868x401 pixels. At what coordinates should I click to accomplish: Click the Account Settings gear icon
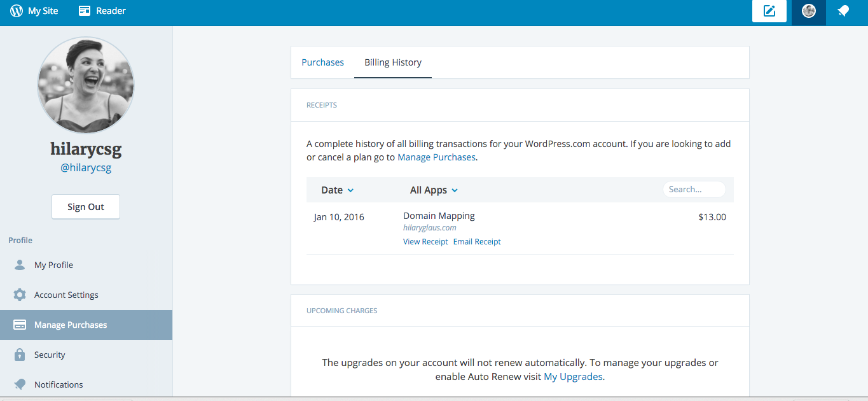[x=20, y=295]
